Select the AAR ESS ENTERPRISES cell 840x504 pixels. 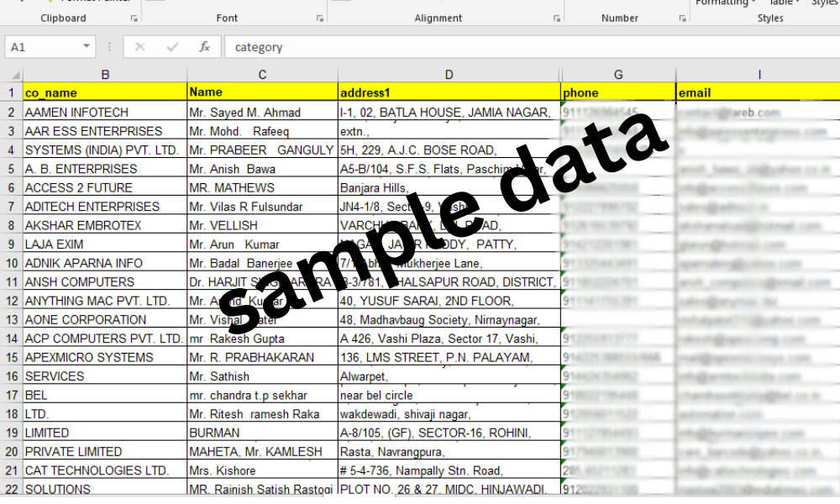[x=105, y=131]
